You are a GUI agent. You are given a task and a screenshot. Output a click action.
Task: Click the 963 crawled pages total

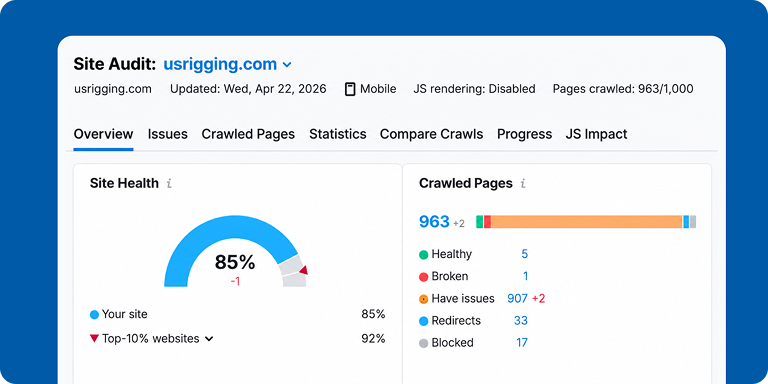coord(434,221)
